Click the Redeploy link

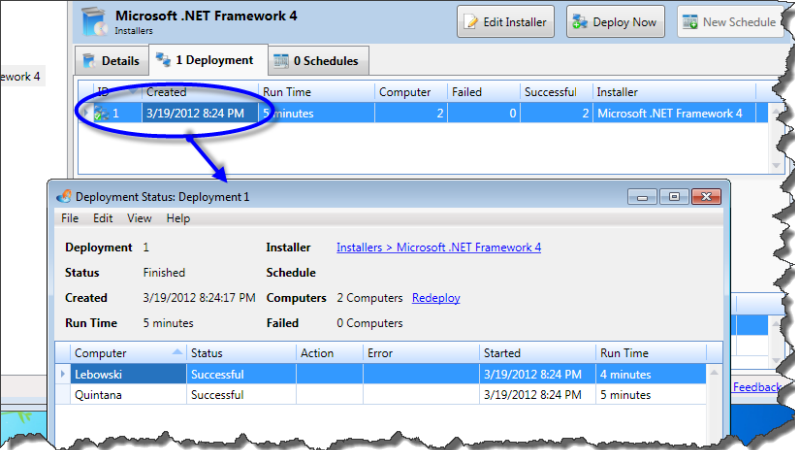coord(436,298)
